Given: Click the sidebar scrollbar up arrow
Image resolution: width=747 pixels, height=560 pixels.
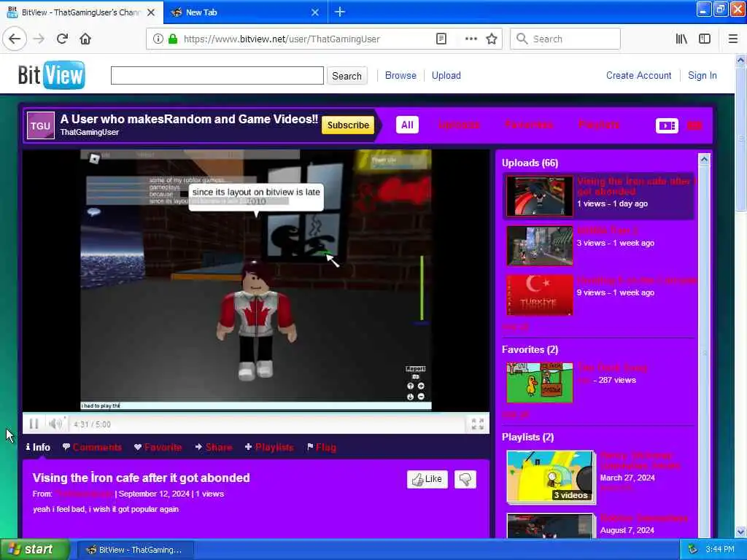Looking at the screenshot, I should pyautogui.click(x=704, y=160).
